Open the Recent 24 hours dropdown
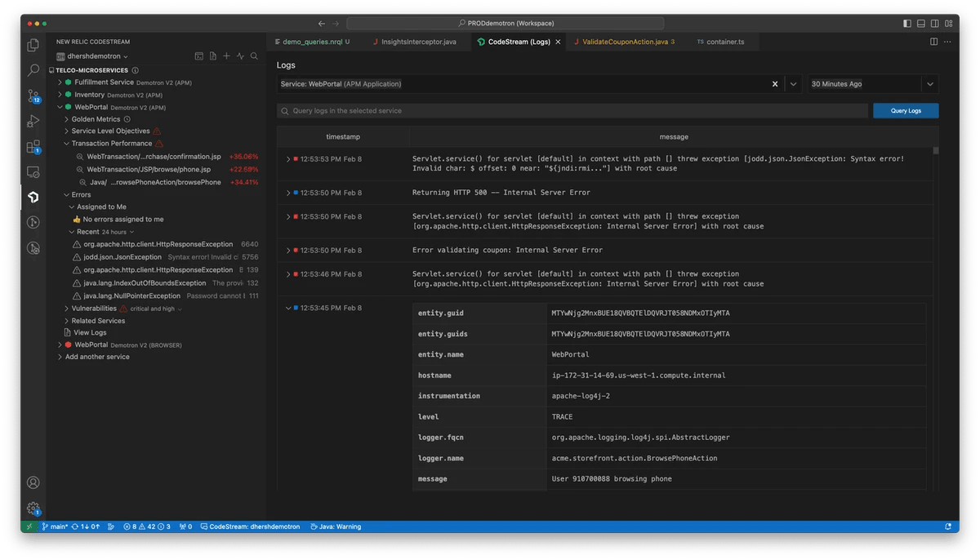This screenshot has height=560, width=980. click(x=117, y=232)
